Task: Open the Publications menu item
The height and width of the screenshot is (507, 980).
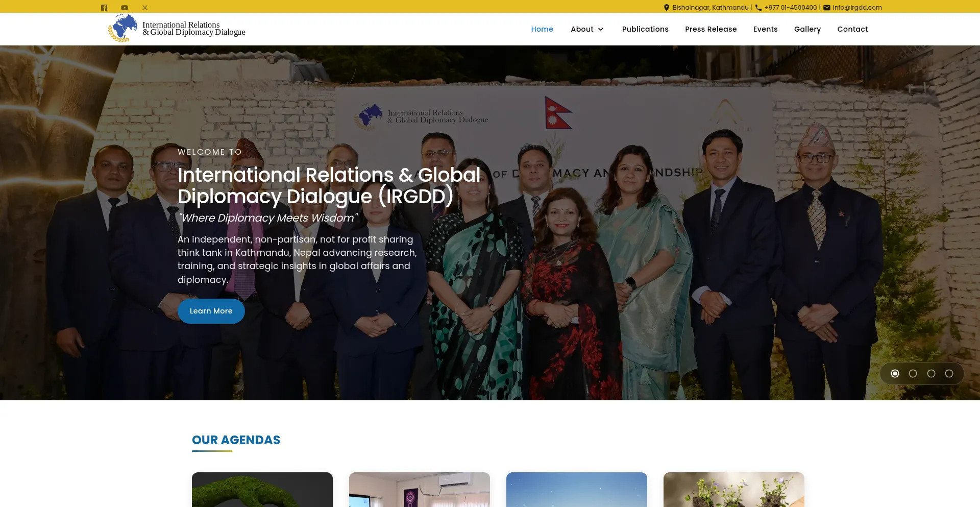Action: [x=645, y=29]
